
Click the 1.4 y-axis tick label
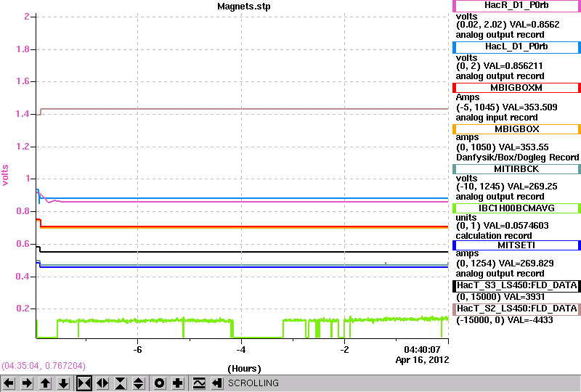point(23,114)
